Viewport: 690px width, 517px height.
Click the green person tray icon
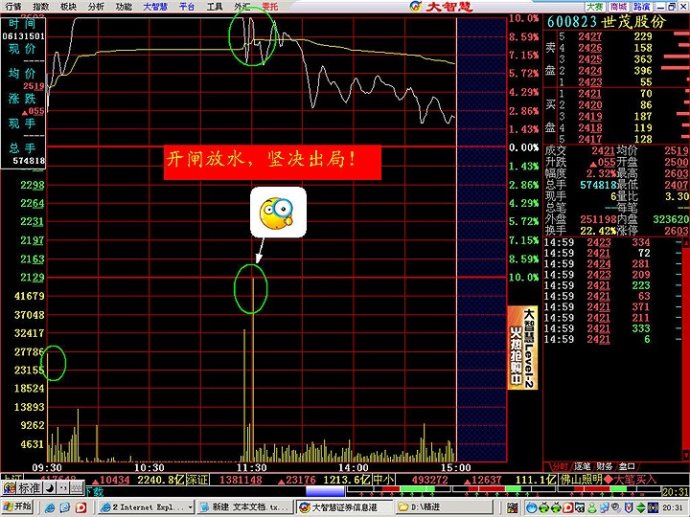592,508
